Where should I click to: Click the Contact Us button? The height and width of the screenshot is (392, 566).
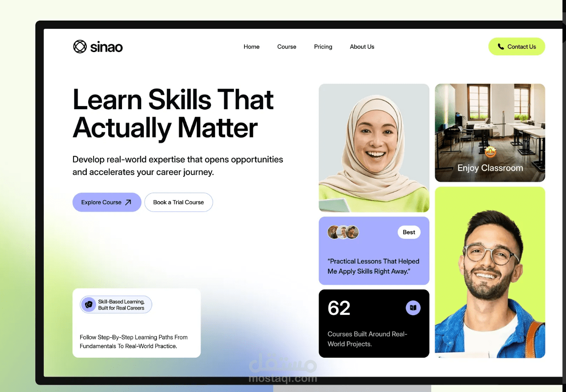[517, 47]
